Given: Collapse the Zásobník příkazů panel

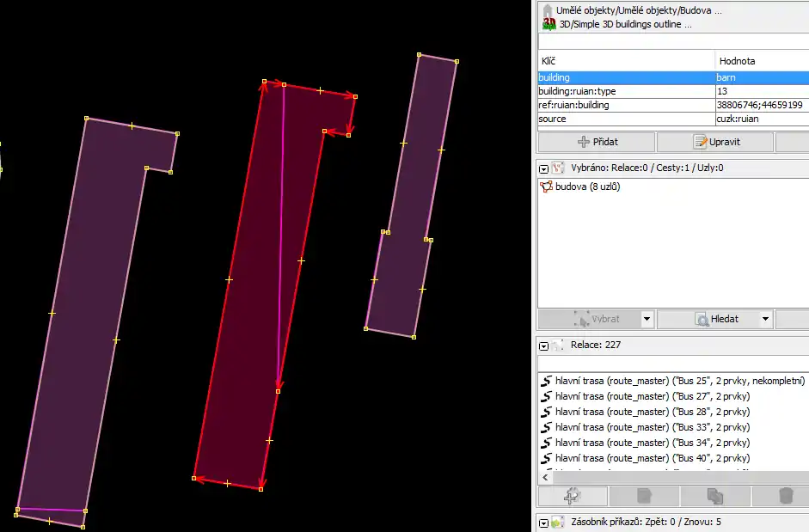Looking at the screenshot, I should [543, 522].
